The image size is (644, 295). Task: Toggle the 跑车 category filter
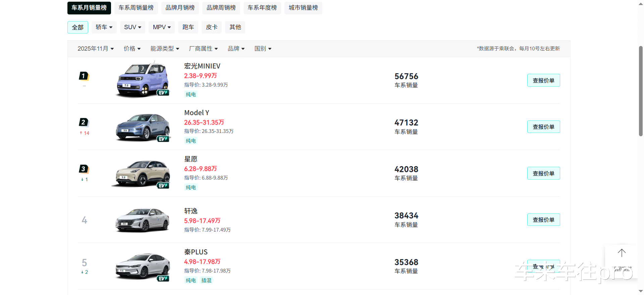click(188, 27)
